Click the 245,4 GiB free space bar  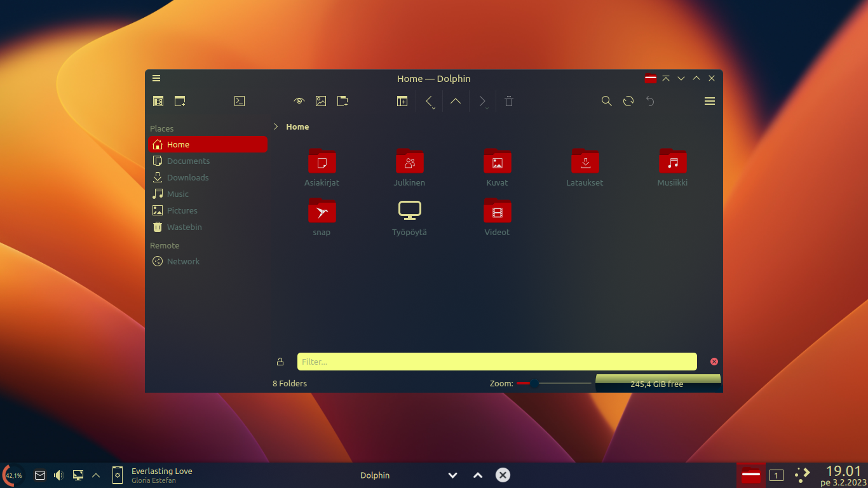click(658, 383)
